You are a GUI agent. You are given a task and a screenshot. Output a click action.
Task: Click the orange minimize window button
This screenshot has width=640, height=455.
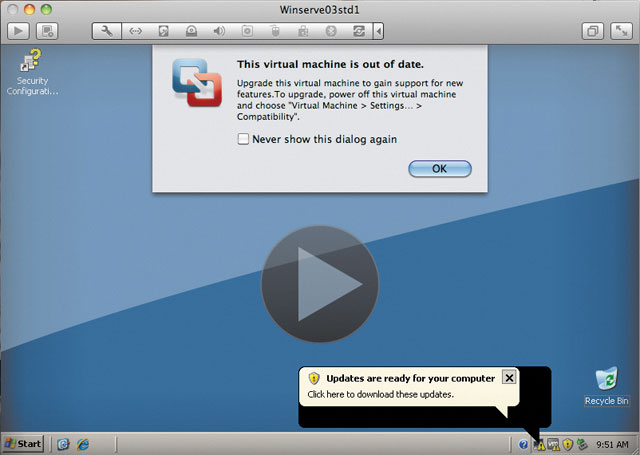[29, 9]
